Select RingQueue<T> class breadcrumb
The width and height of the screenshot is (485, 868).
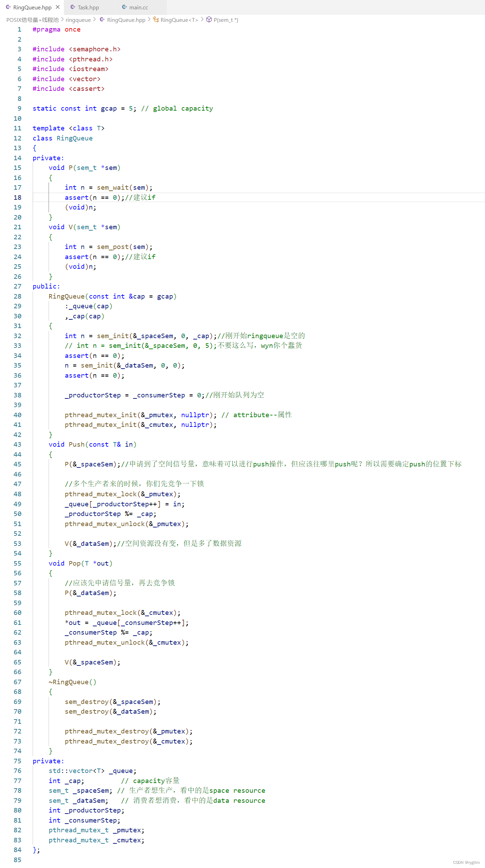coord(179,20)
